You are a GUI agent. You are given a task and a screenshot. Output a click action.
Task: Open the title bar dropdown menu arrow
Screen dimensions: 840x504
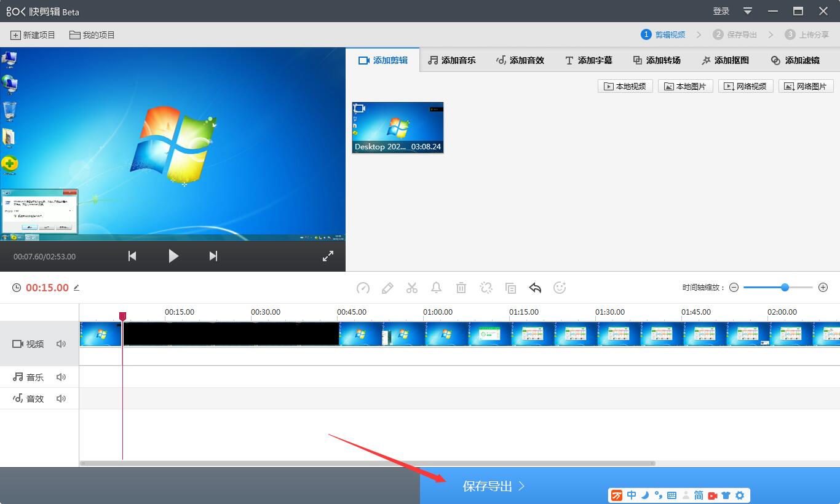[748, 11]
